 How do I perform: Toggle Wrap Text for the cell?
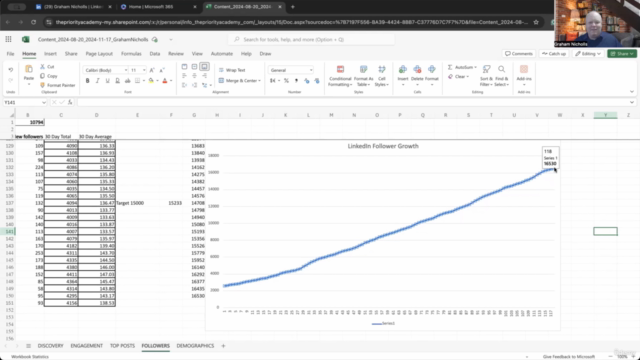[232, 70]
